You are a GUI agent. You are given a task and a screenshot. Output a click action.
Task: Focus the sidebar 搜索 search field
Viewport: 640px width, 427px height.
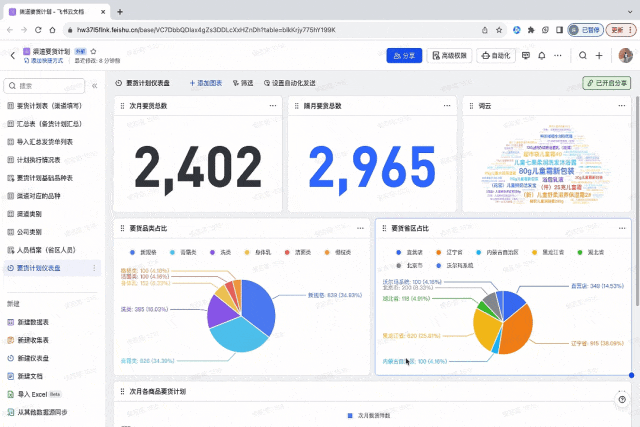(x=44, y=86)
